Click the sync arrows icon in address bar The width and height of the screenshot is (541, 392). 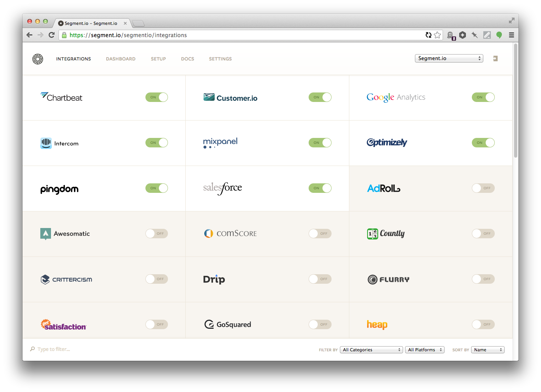point(428,35)
